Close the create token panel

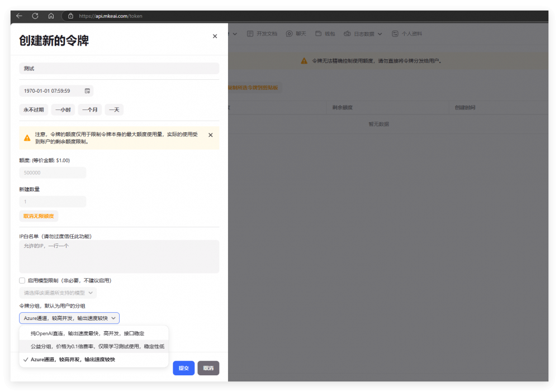(215, 36)
